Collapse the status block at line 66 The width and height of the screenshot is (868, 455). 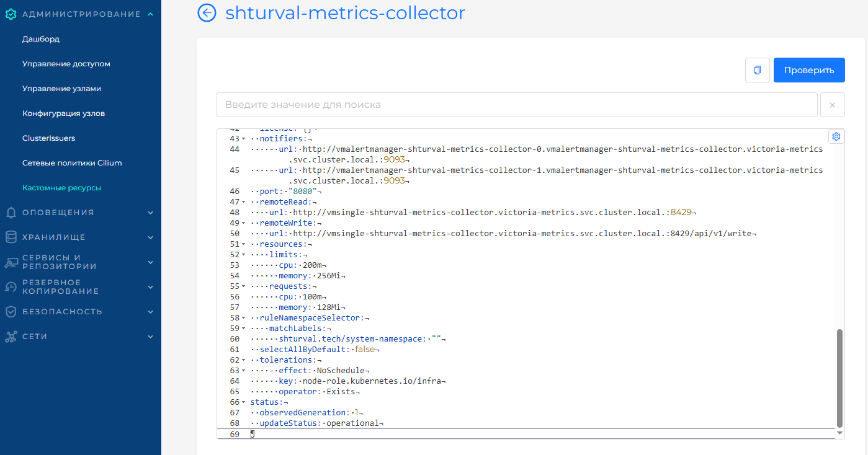click(243, 402)
